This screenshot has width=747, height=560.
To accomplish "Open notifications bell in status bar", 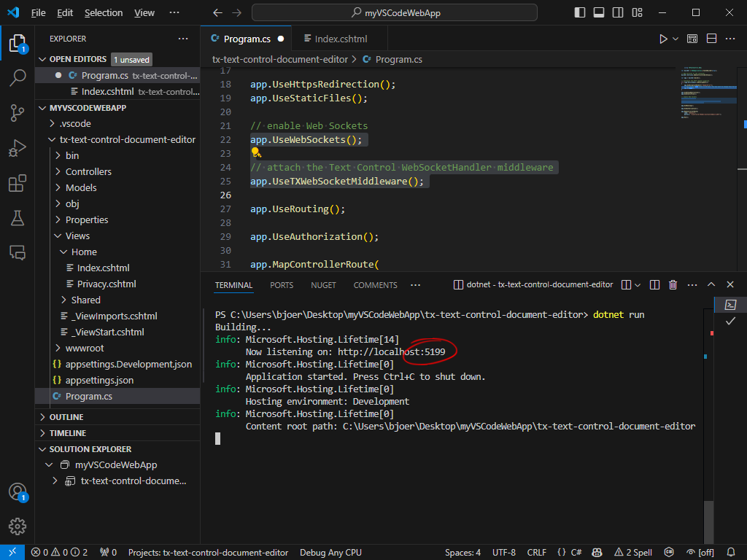I will [x=731, y=553].
